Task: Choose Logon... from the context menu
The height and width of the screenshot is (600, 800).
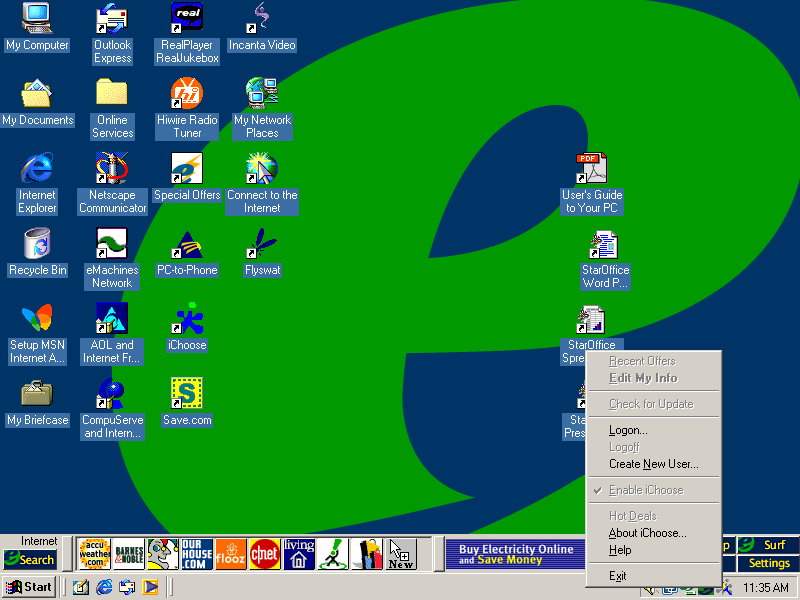Action: click(628, 430)
